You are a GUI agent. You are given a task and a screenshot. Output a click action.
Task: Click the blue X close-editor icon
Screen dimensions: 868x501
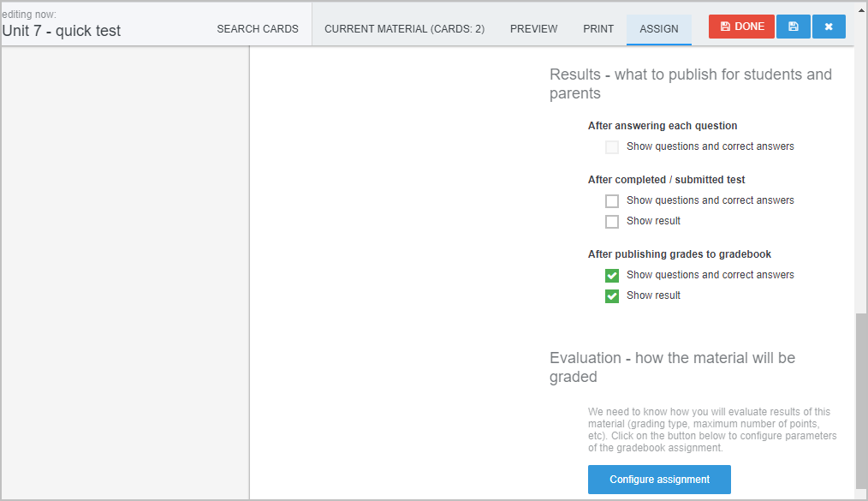pos(829,27)
